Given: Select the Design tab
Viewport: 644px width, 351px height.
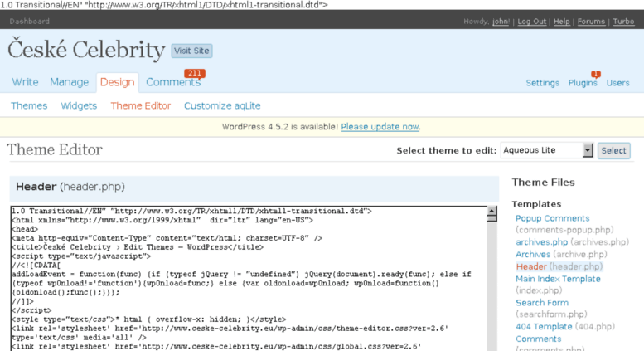Looking at the screenshot, I should point(118,82).
